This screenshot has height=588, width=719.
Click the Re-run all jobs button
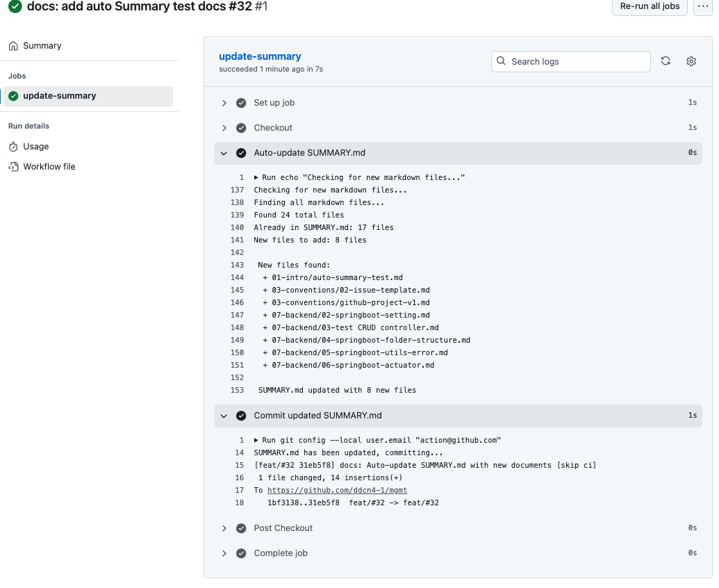click(650, 6)
